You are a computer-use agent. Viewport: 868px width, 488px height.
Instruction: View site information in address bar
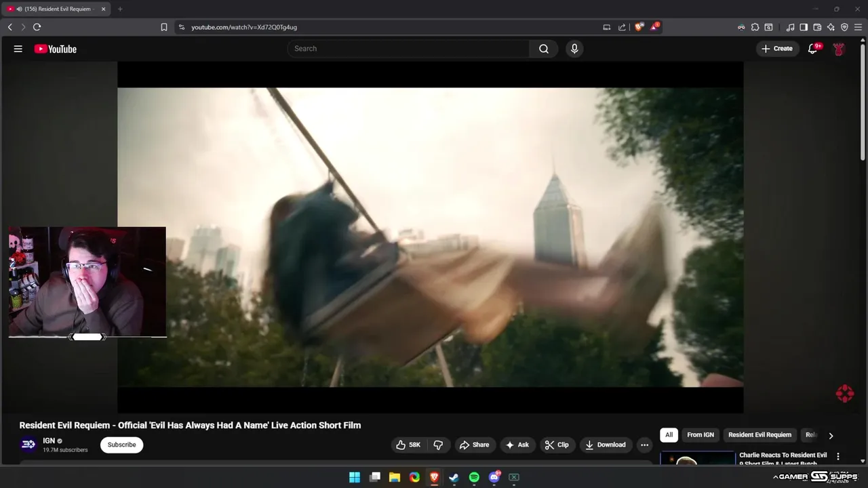[x=181, y=27]
